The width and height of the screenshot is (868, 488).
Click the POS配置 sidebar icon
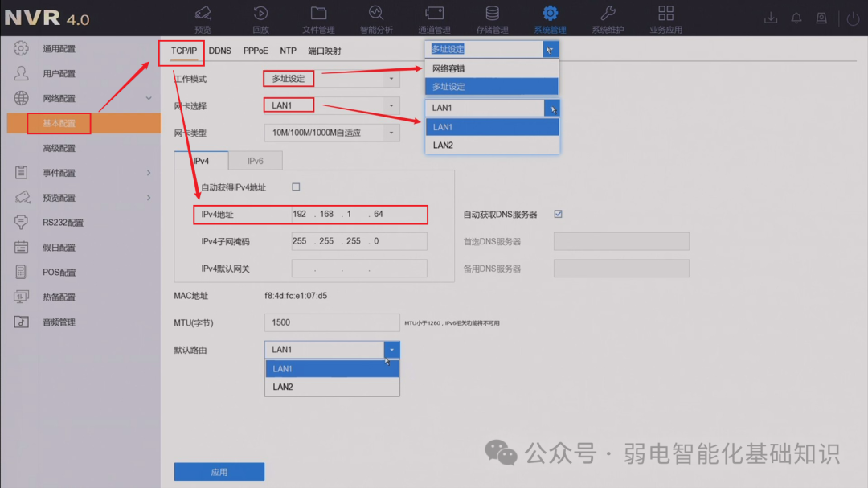[21, 272]
